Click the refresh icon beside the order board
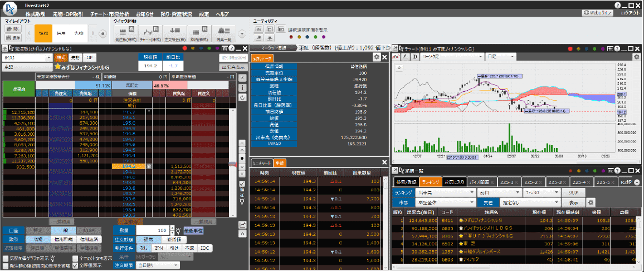 pos(242,97)
